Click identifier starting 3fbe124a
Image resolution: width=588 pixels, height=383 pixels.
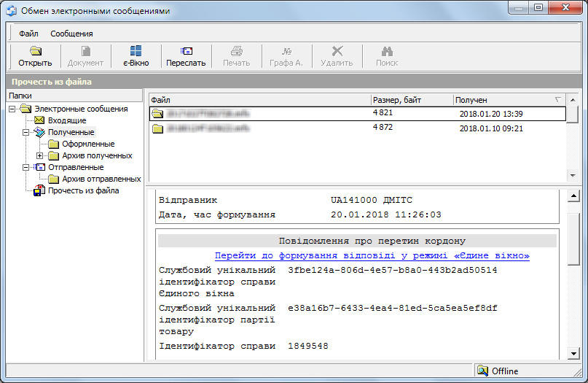392,270
